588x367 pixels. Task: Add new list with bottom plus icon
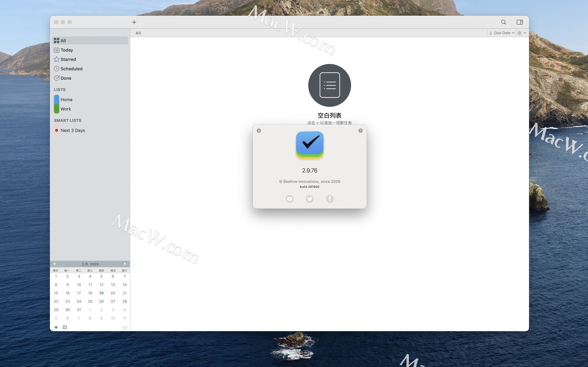click(56, 327)
